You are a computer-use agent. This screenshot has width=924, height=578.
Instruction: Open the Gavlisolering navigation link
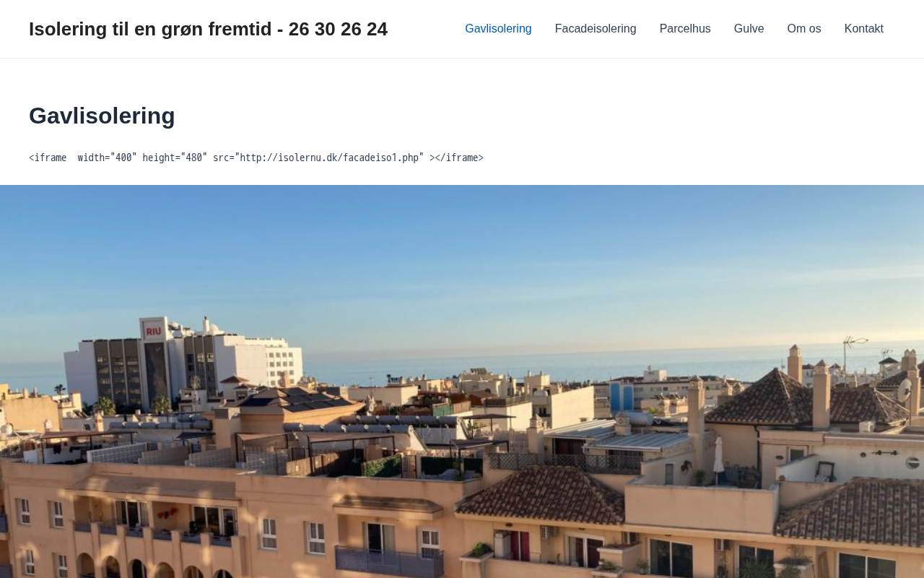point(498,29)
